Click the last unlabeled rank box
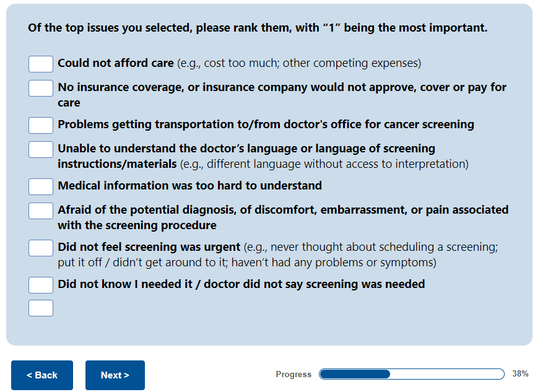Image resolution: width=535 pixels, height=392 pixels. click(41, 308)
